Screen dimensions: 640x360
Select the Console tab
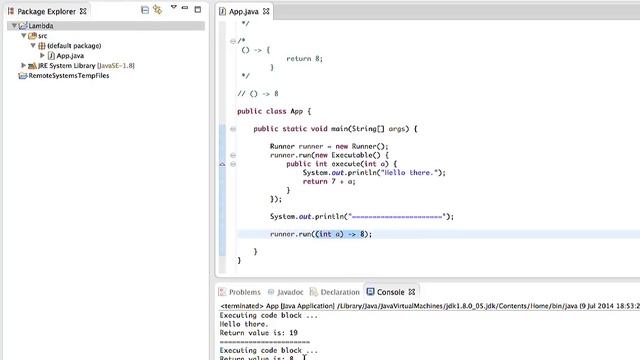click(x=391, y=292)
